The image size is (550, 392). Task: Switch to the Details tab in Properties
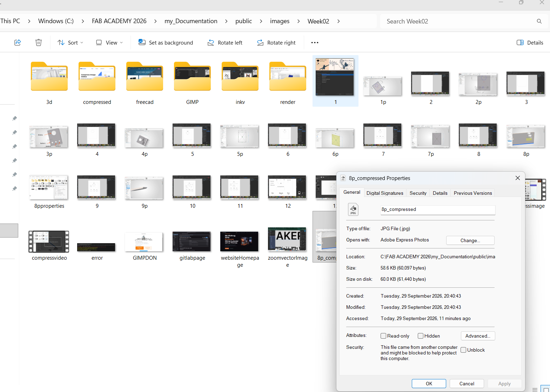click(x=440, y=193)
